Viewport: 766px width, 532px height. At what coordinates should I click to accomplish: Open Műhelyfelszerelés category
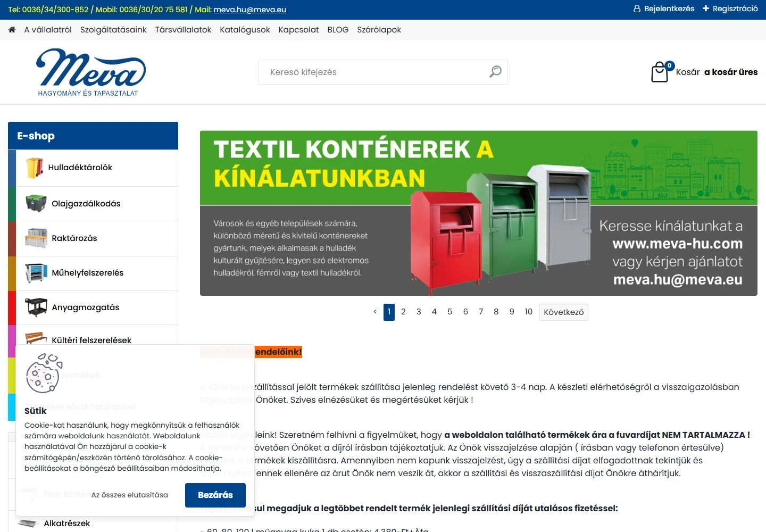click(x=93, y=273)
